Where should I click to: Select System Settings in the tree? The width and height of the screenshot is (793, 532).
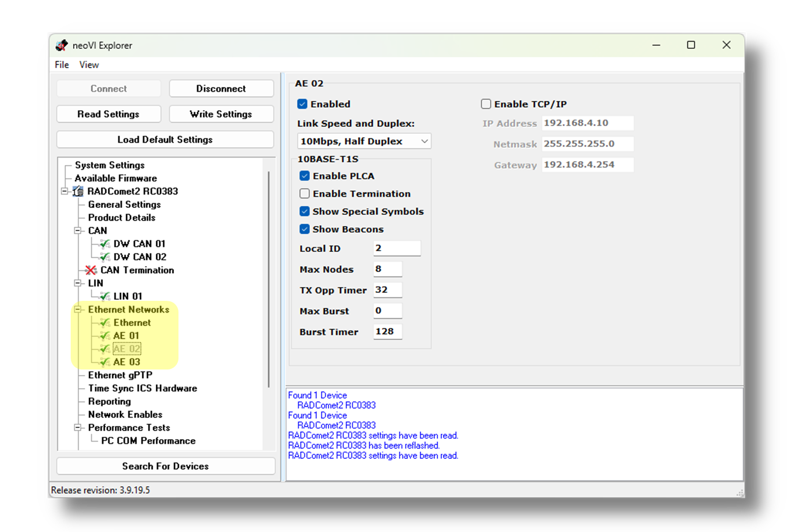pos(110,165)
